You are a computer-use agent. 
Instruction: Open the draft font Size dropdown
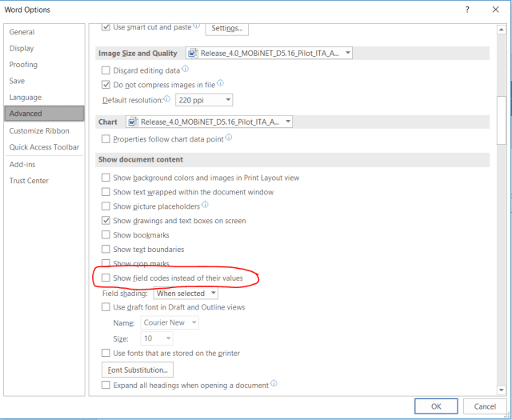point(157,338)
